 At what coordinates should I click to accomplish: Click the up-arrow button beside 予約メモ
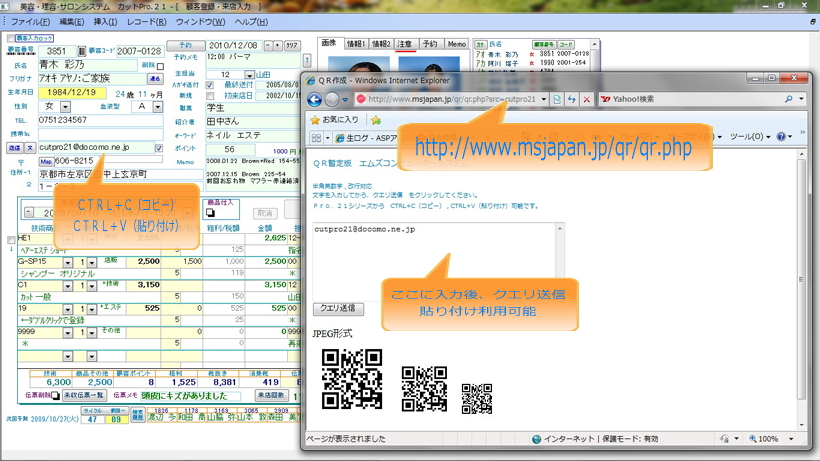[308, 61]
